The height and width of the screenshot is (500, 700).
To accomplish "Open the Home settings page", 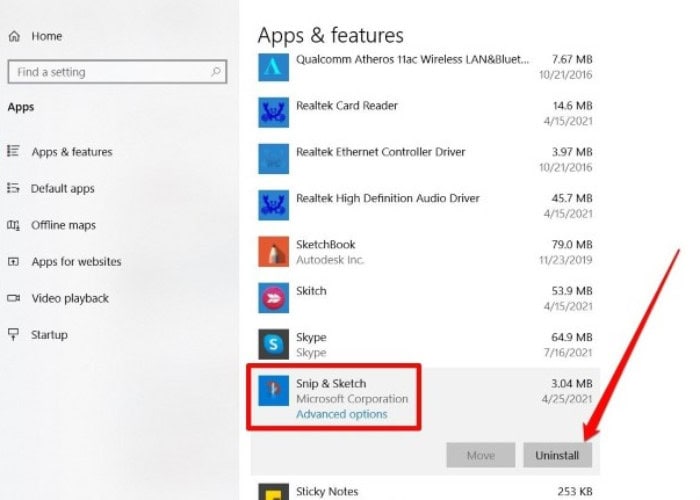I will [x=46, y=36].
